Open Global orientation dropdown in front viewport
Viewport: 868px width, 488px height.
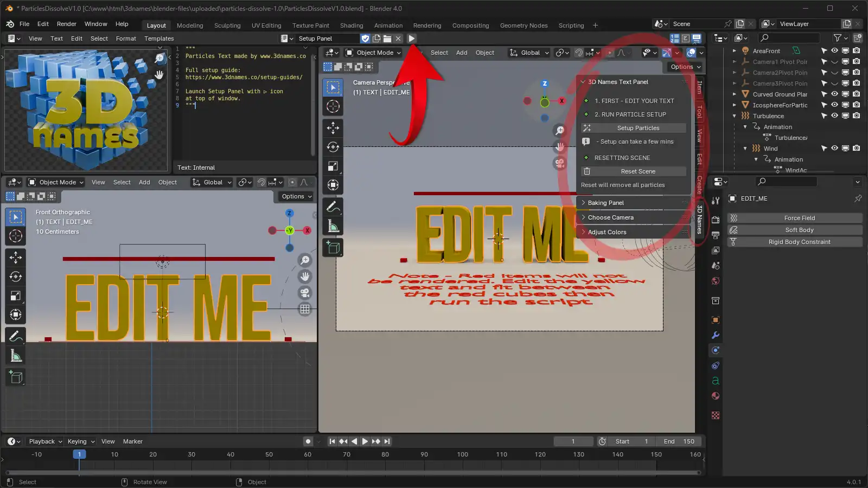[212, 182]
